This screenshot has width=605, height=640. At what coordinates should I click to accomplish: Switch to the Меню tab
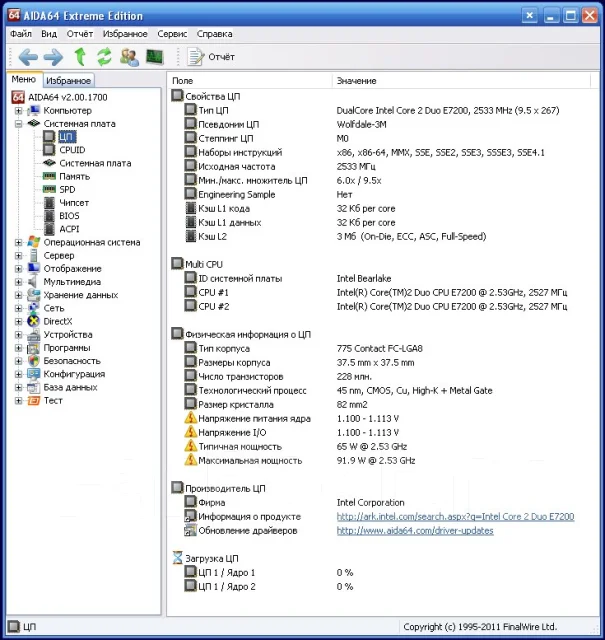[x=24, y=79]
